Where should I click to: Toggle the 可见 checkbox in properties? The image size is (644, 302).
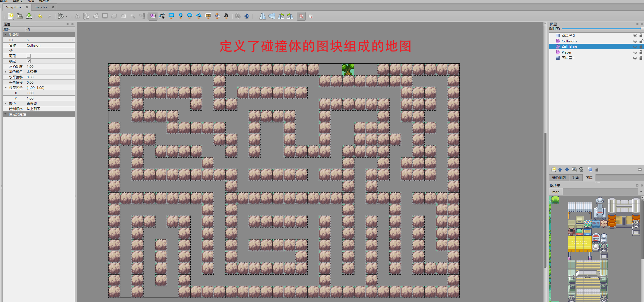[x=29, y=56]
